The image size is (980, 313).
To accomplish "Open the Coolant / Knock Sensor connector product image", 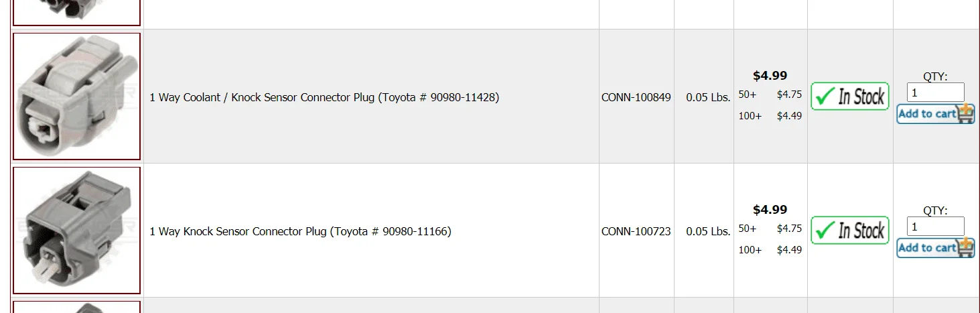I will pyautogui.click(x=76, y=97).
